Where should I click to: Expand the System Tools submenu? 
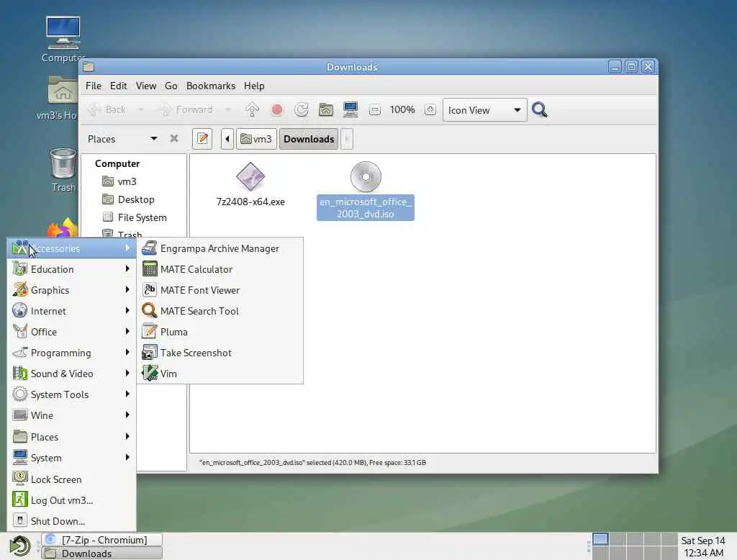pos(71,394)
